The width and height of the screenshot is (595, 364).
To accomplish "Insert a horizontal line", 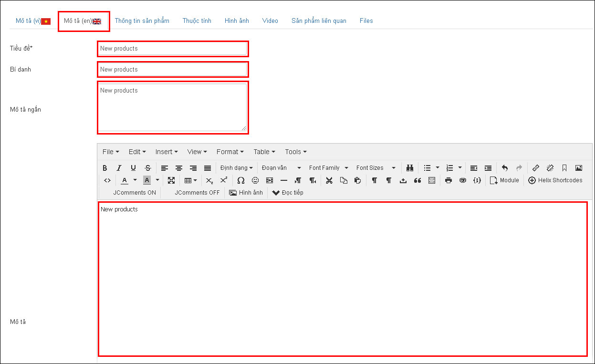I will click(284, 180).
